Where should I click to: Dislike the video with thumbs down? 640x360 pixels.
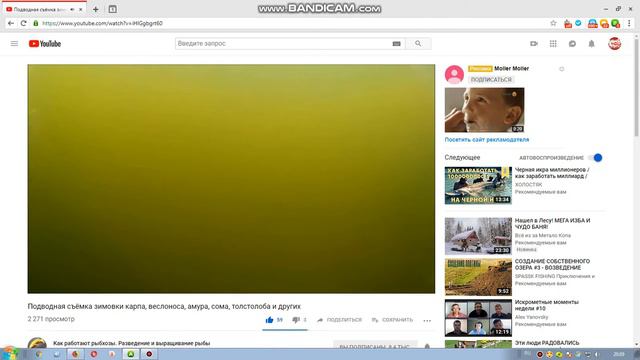pyautogui.click(x=296, y=320)
